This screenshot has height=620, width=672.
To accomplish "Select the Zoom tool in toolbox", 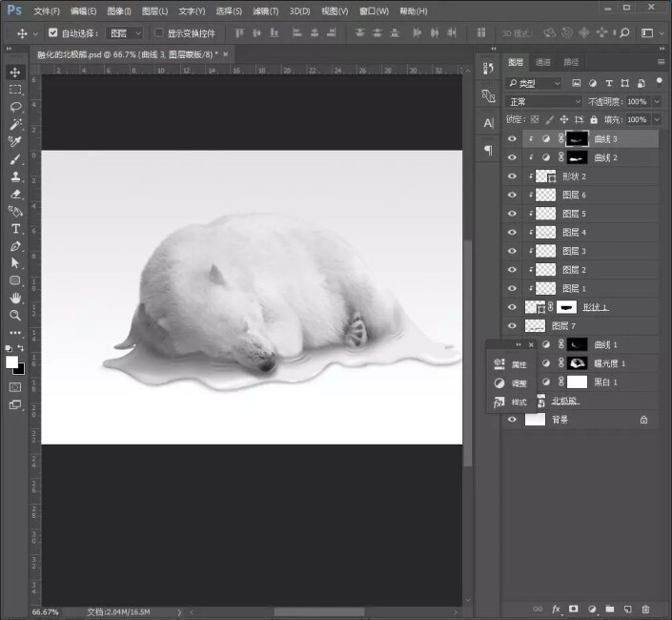I will [x=15, y=315].
